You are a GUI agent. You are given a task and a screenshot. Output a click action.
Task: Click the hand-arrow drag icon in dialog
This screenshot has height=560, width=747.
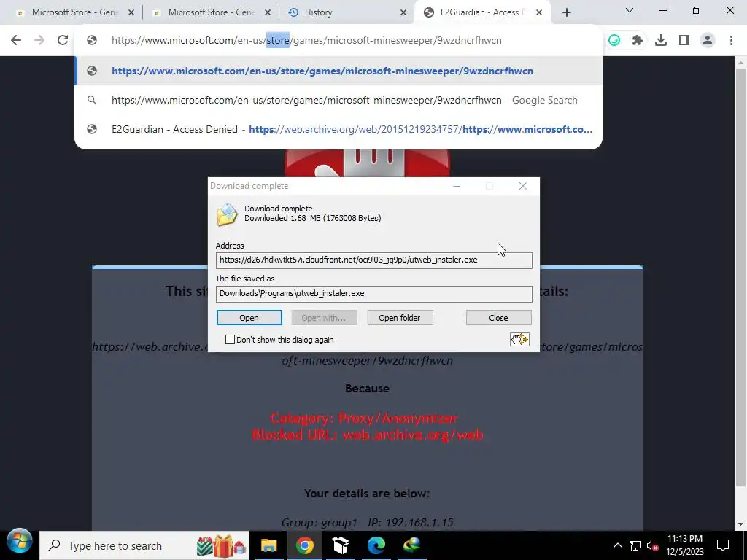tap(519, 339)
